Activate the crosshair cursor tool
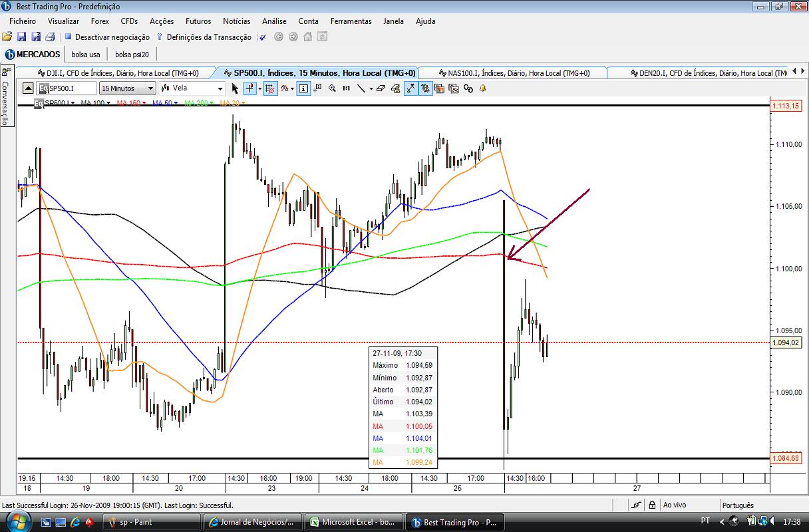The height and width of the screenshot is (532, 809). coord(249,88)
